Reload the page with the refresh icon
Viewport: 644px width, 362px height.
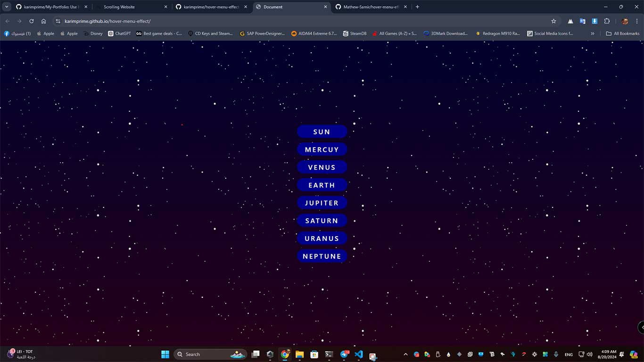pyautogui.click(x=31, y=21)
